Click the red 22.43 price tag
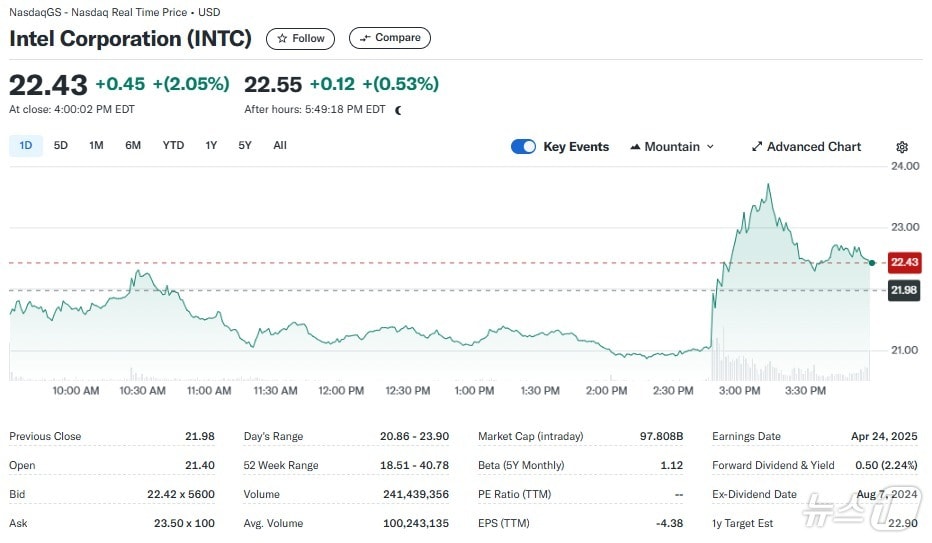This screenshot has height=543, width=932. pyautogui.click(x=904, y=262)
